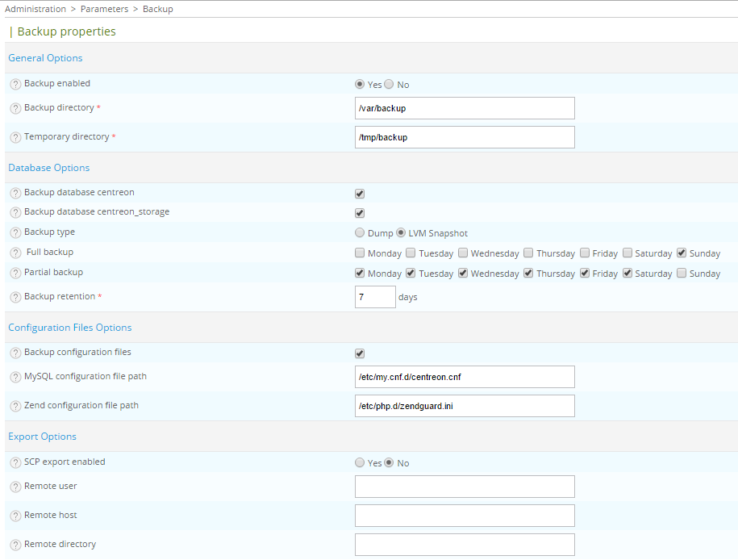738x560 pixels.
Task: Click the help icon beside Backup enabled
Action: (15, 83)
